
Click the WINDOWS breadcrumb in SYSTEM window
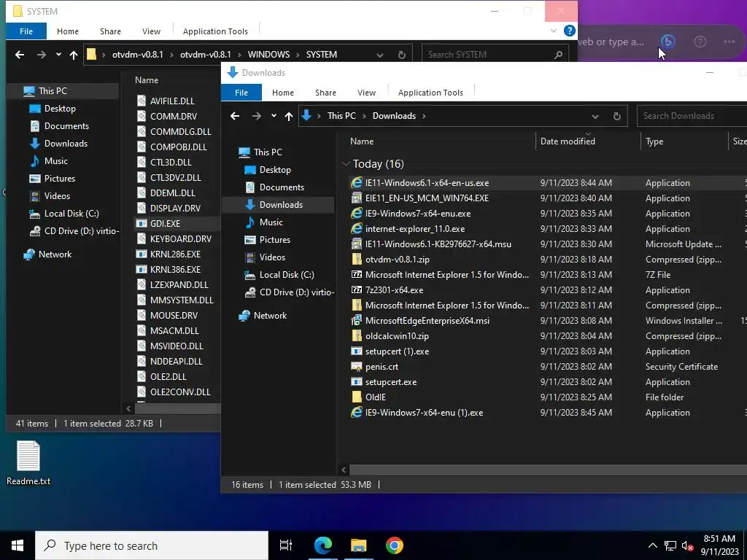pyautogui.click(x=268, y=55)
